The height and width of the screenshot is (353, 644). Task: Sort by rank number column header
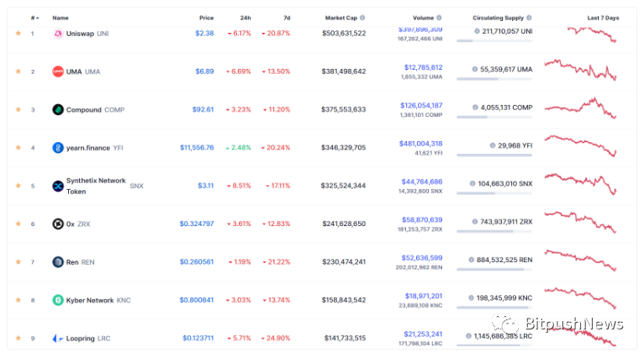[35, 18]
